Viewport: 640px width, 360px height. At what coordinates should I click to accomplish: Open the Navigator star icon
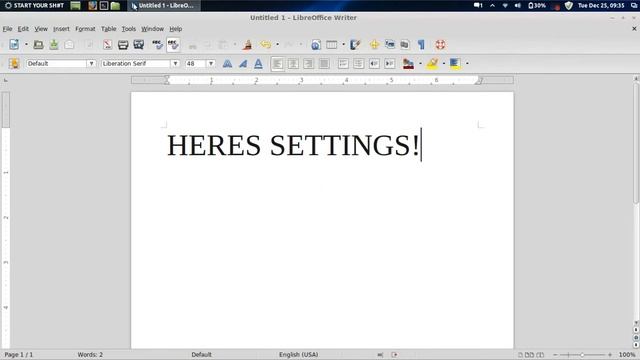[x=374, y=44]
